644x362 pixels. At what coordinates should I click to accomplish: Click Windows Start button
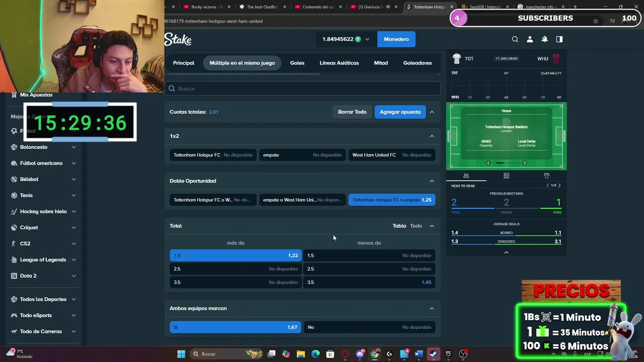click(x=181, y=354)
